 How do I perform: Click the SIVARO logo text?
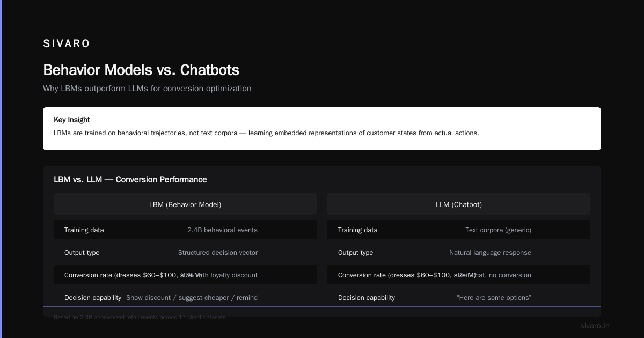(67, 44)
